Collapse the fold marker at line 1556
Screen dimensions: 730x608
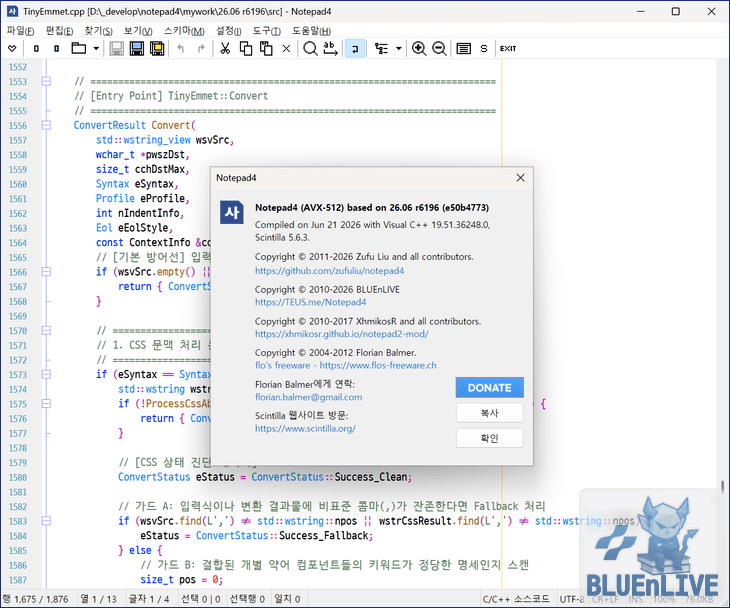pyautogui.click(x=46, y=125)
